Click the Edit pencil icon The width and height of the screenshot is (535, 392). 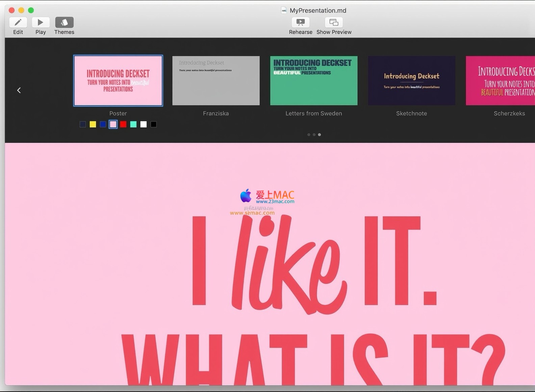pyautogui.click(x=18, y=23)
